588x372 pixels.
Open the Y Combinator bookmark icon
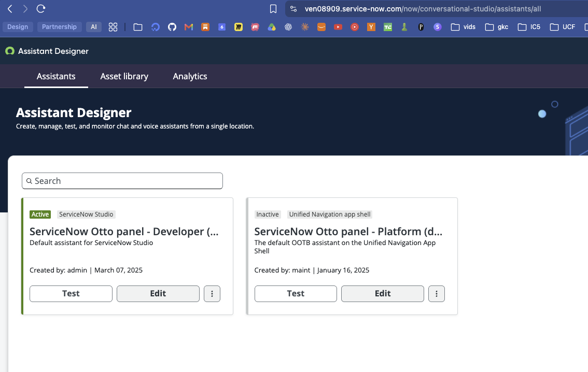click(371, 27)
